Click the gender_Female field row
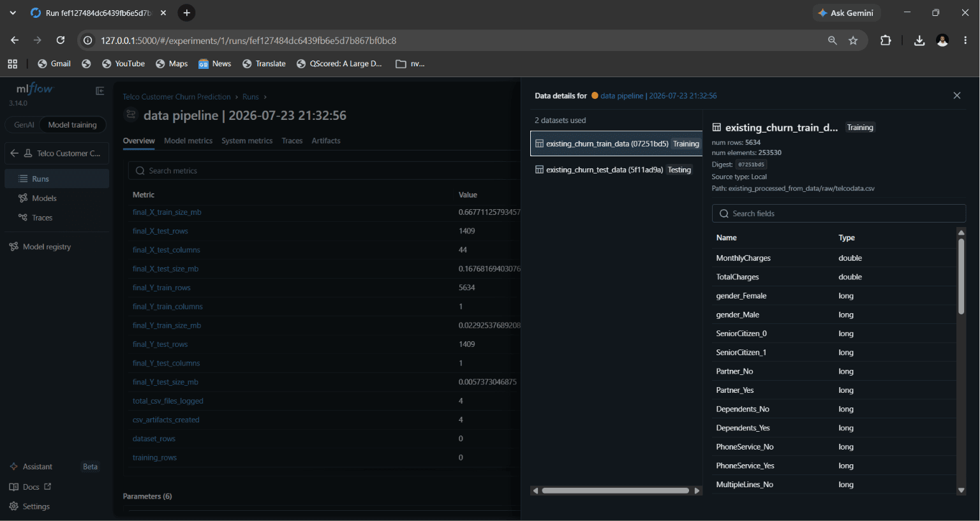Image resolution: width=980 pixels, height=521 pixels. [x=834, y=296]
